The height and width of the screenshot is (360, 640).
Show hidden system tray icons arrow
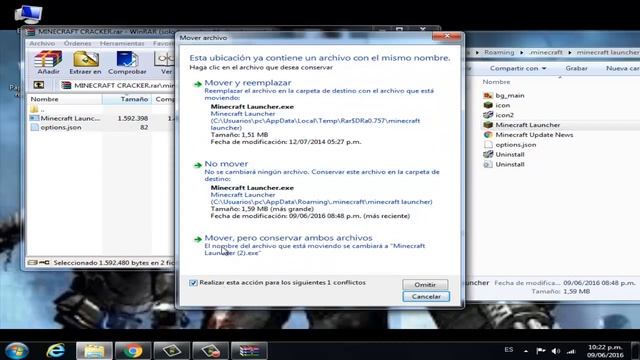click(x=526, y=351)
